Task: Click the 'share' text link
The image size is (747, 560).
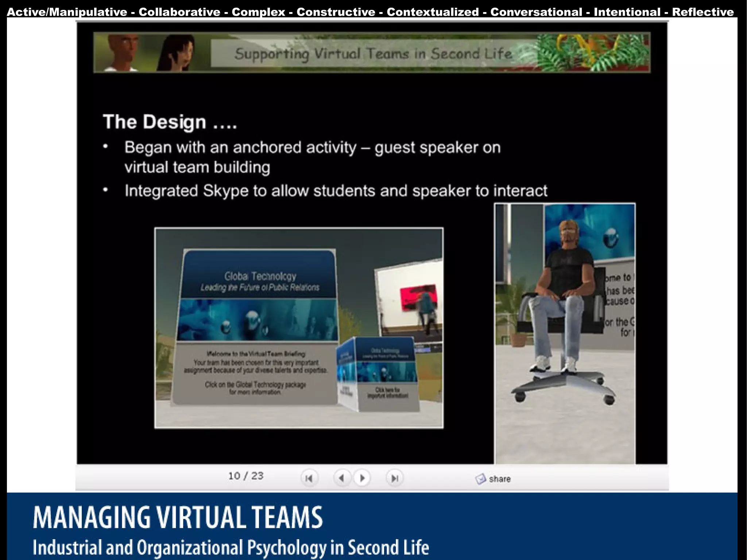Action: [x=499, y=479]
